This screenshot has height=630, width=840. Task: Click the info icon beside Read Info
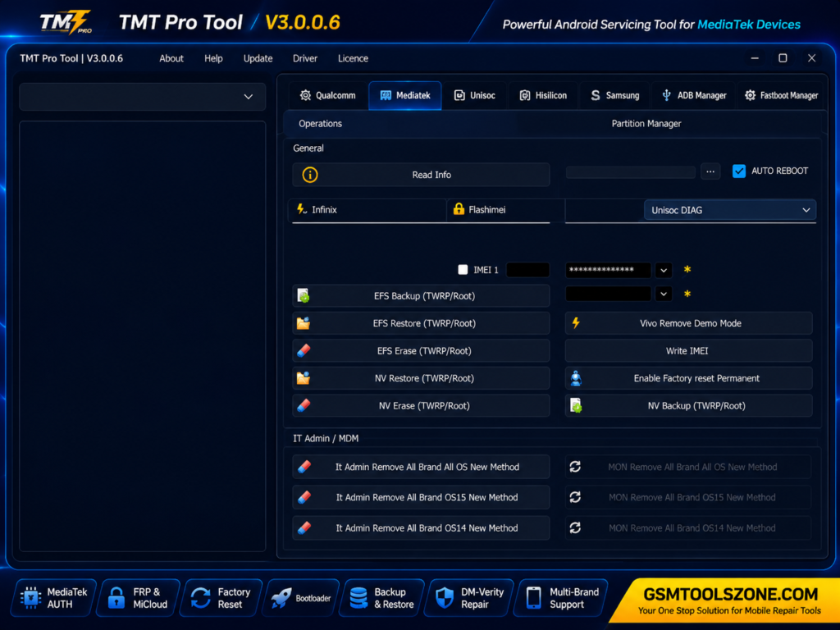(309, 175)
